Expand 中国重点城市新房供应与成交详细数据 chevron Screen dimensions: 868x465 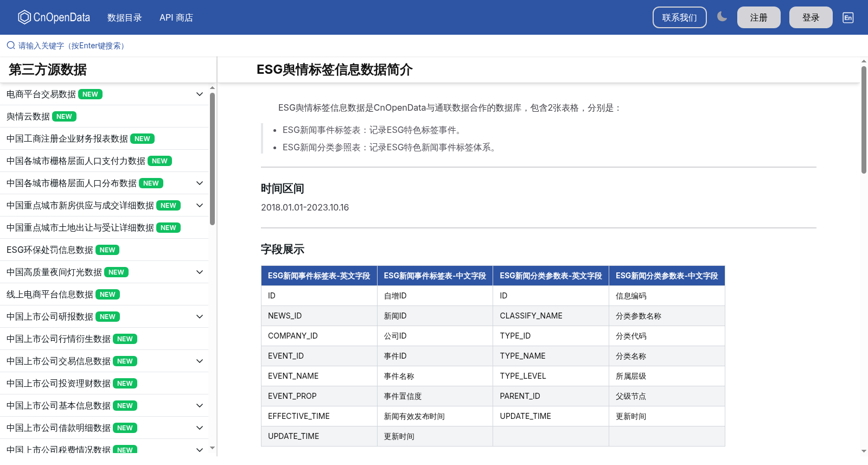pyautogui.click(x=200, y=206)
